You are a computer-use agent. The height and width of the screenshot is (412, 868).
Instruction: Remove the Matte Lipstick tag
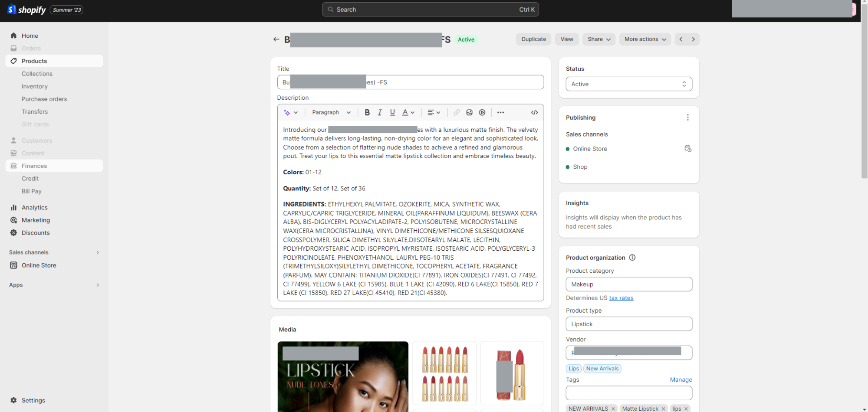click(x=664, y=409)
